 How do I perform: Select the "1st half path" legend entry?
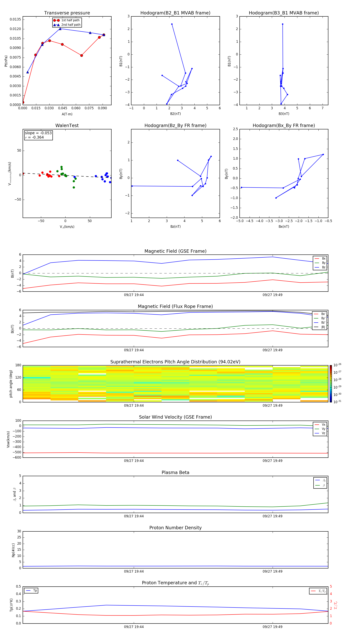tap(67, 20)
